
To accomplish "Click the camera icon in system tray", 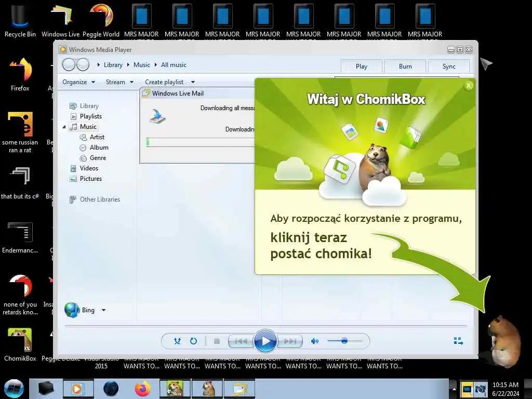I will pos(481,389).
